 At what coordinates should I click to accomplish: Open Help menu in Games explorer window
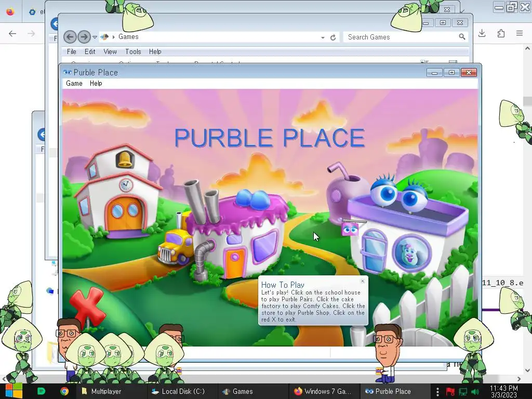(155, 51)
